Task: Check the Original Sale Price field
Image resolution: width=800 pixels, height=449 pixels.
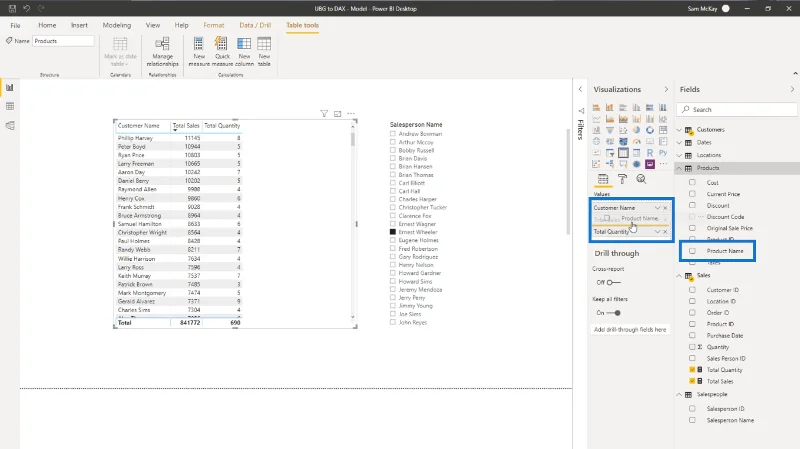Action: [x=692, y=228]
